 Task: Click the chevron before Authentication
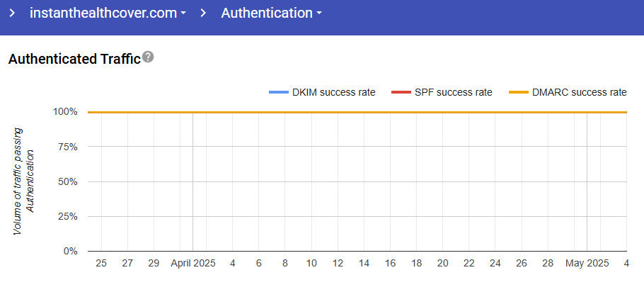point(203,13)
